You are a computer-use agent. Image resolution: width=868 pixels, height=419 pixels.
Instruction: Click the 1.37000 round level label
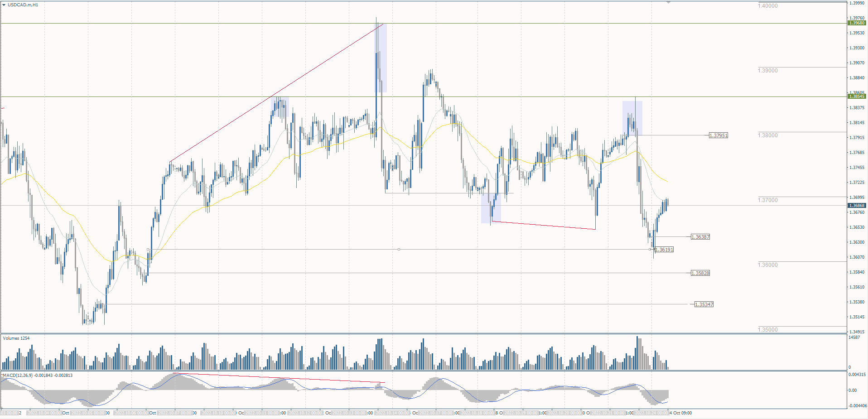pos(768,200)
